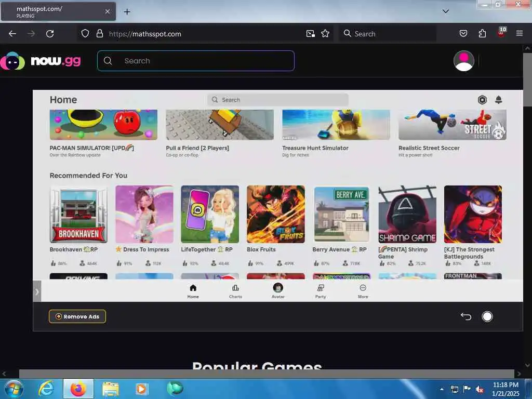Reload the current page
Viewport: 532px width, 399px height.
click(50, 34)
